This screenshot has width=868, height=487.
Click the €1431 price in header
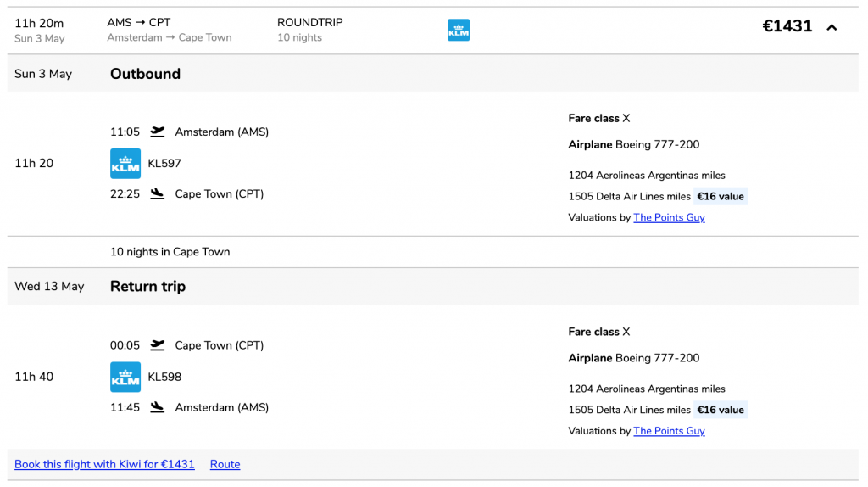787,26
